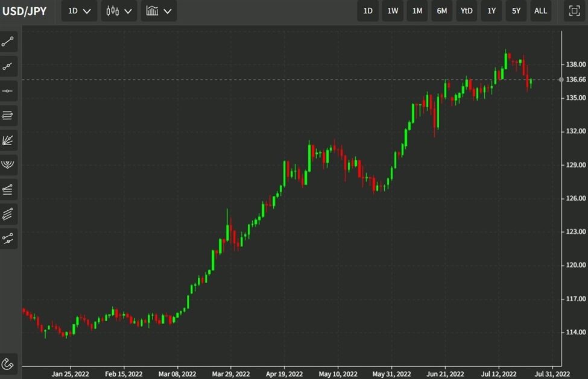
Task: Click the ALL range button
Action: [x=540, y=10]
